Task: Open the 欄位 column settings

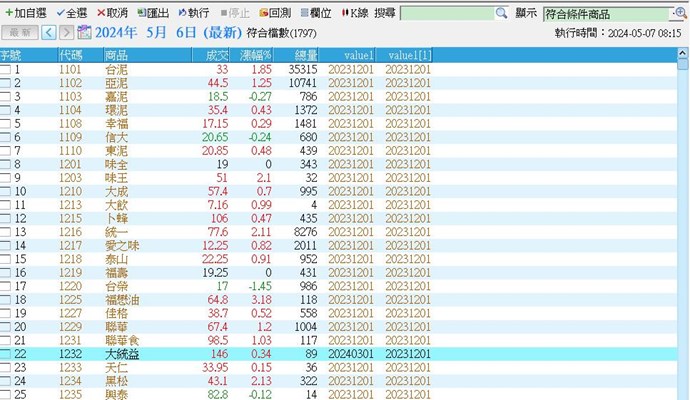Action: pyautogui.click(x=314, y=13)
